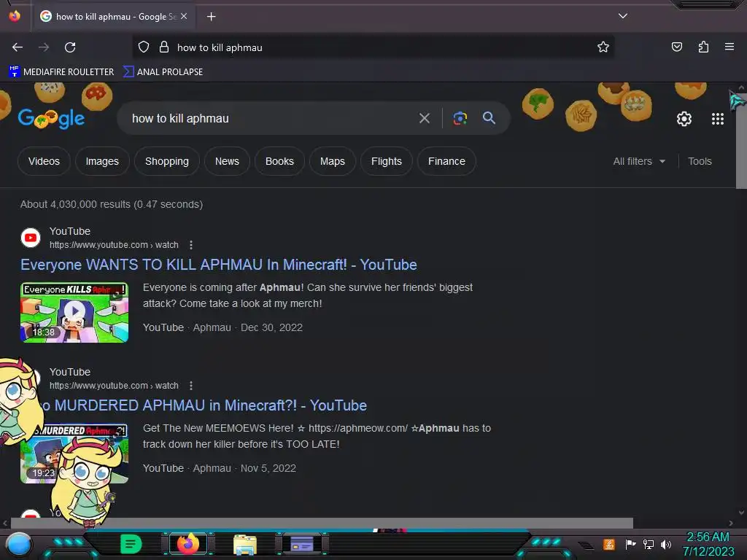Open the green notes app on taskbar
The height and width of the screenshot is (560, 747).
(131, 544)
